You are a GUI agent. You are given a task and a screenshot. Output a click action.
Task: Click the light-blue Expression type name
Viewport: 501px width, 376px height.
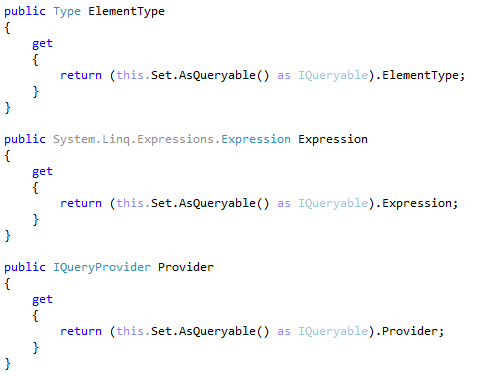[x=256, y=139]
